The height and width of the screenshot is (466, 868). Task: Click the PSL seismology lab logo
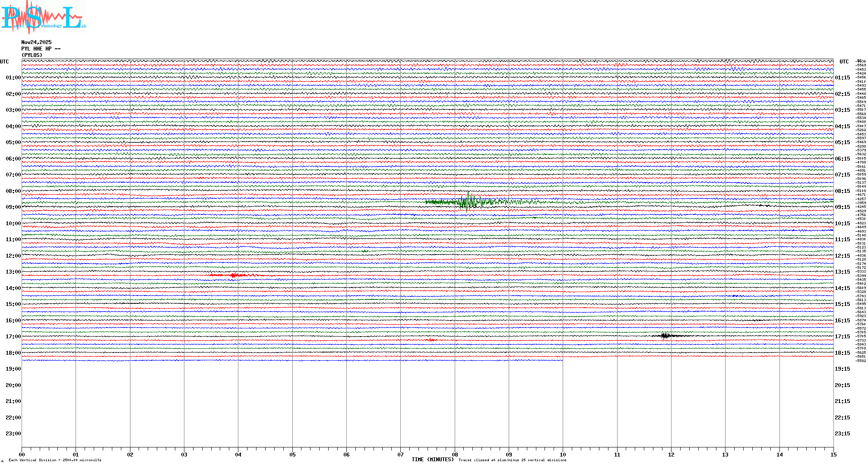pos(43,17)
